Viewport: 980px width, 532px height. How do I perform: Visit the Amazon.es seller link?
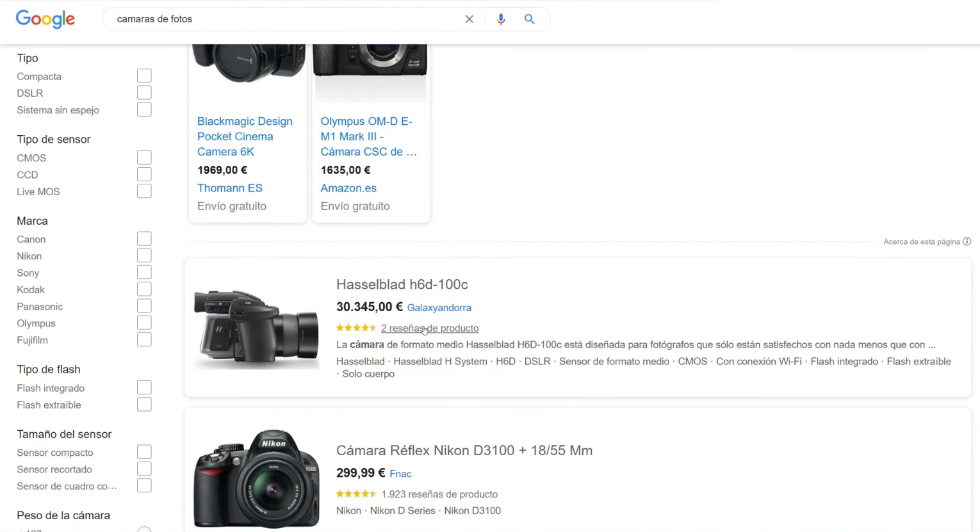(x=348, y=188)
